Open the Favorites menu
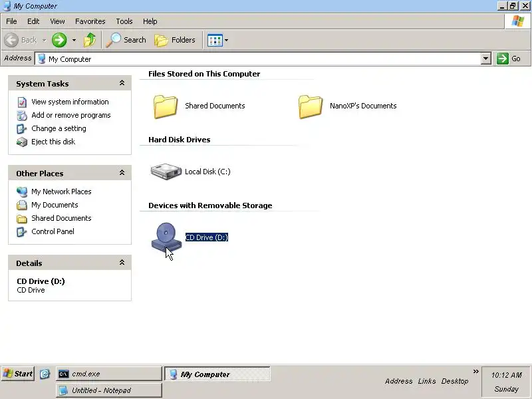The width and height of the screenshot is (532, 399). [90, 21]
